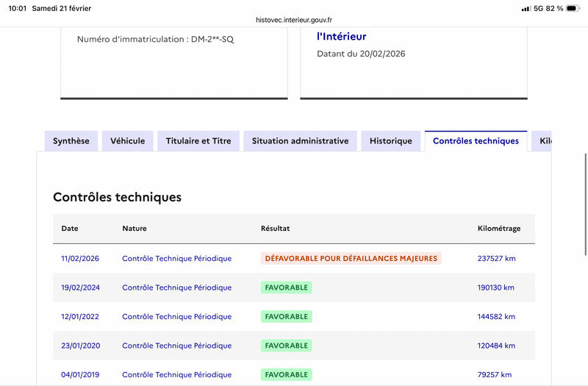This screenshot has width=588, height=386.
Task: Open the Situation administrative tab
Action: click(301, 141)
